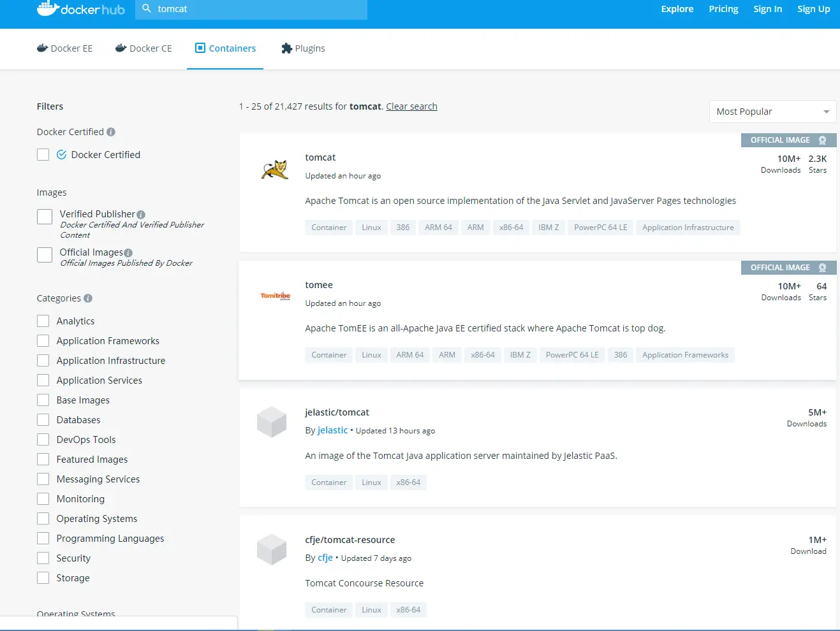Check the Application Infrastructure category

coord(43,361)
